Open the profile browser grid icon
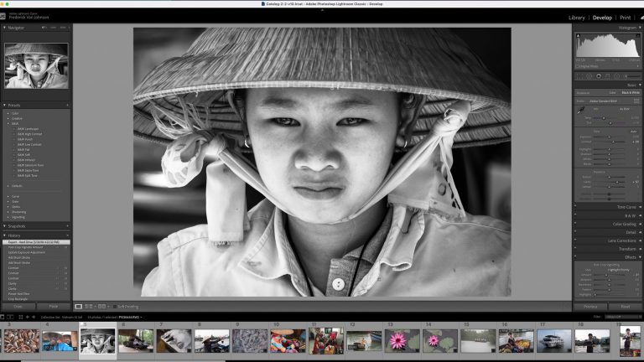This screenshot has height=362, width=644. tap(636, 101)
